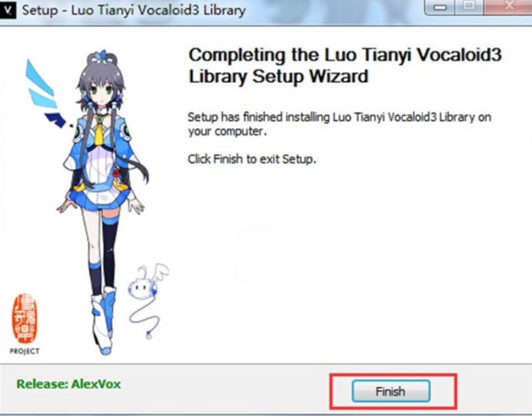
Task: Click the PROJECT label under the seal
Action: click(x=24, y=351)
